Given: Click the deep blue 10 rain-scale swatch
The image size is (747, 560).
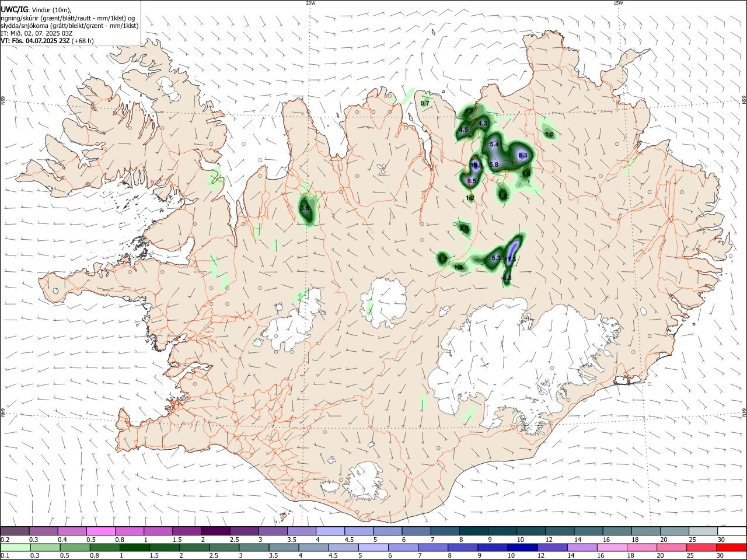Looking at the screenshot, I should coord(522,547).
